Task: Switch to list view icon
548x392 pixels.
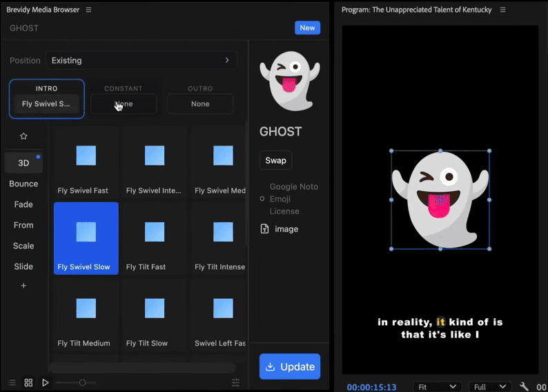Action: click(12, 382)
